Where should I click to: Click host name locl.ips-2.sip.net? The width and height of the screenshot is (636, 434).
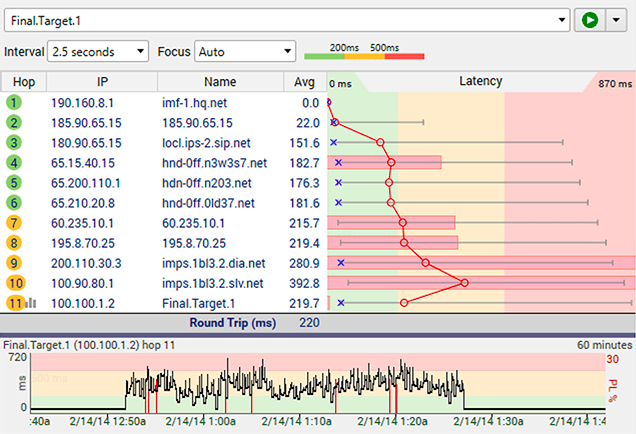click(x=206, y=143)
